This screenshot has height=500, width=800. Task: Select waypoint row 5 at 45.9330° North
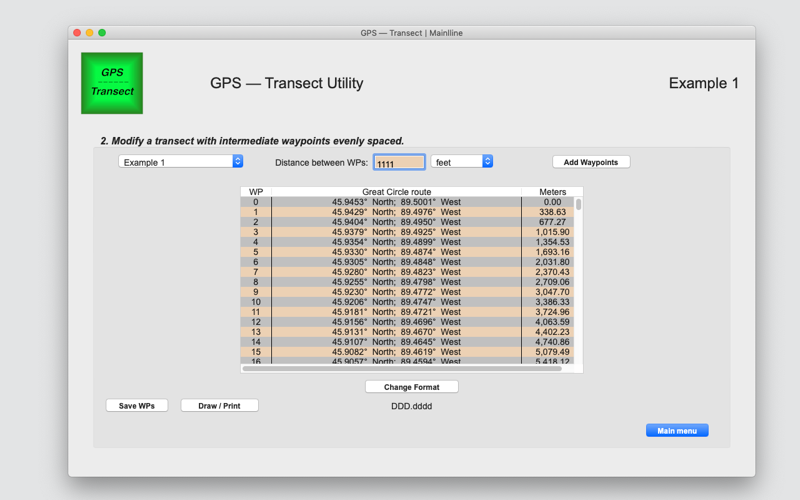(407, 252)
